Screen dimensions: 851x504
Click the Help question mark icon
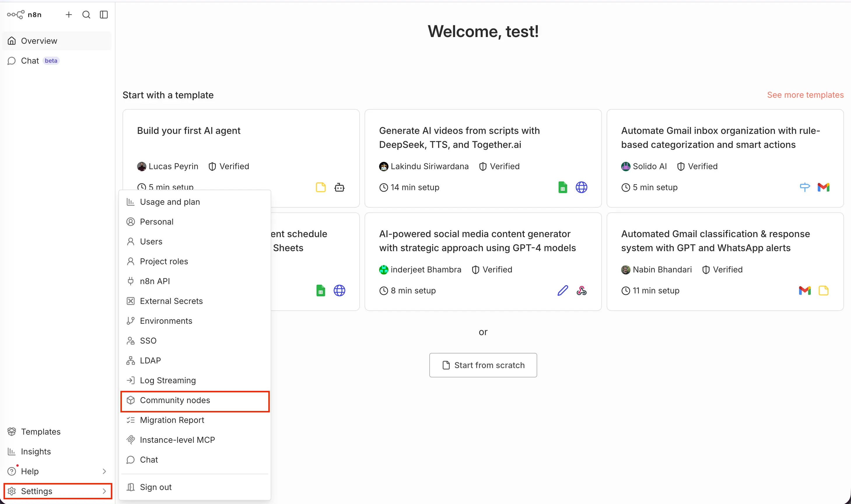[x=12, y=471]
